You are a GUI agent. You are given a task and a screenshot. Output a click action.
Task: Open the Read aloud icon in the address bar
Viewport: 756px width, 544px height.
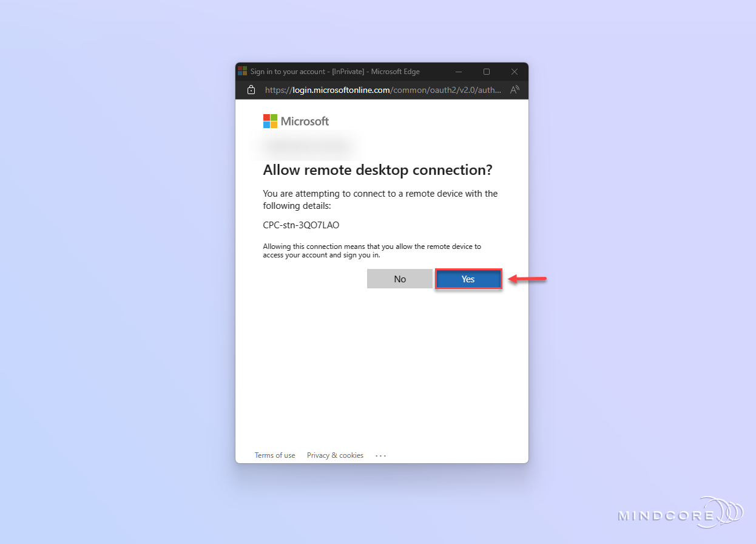514,89
